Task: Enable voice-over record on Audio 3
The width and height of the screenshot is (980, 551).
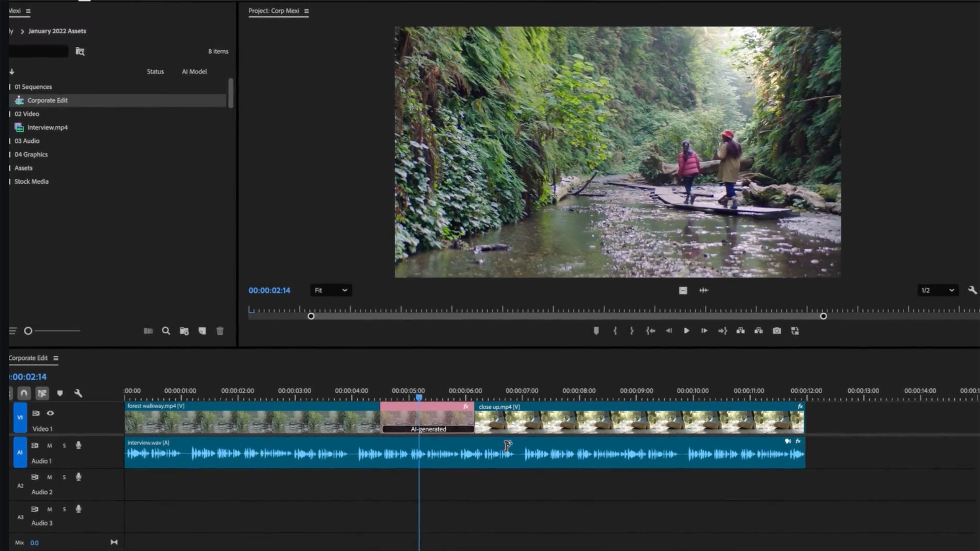Action: click(78, 509)
